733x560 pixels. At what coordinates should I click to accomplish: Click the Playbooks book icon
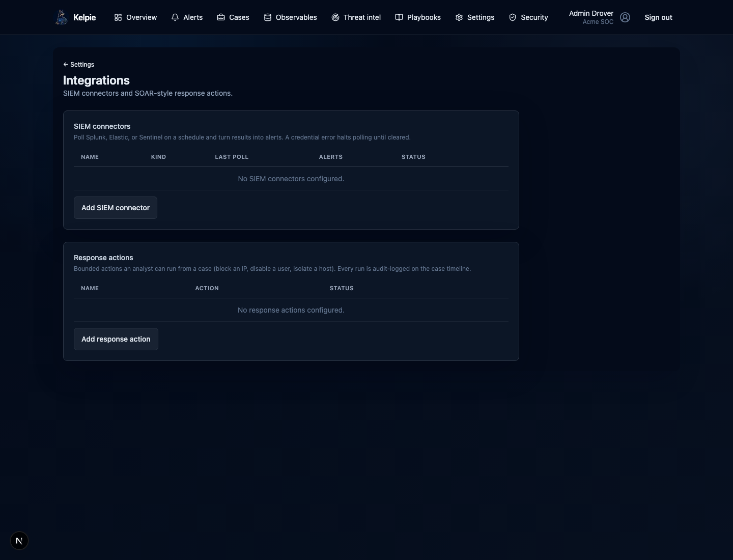(x=399, y=17)
